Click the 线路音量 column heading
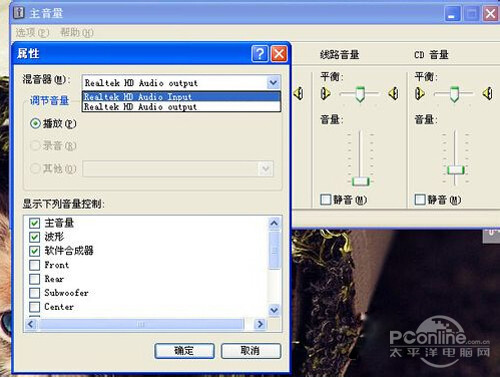 coord(339,54)
